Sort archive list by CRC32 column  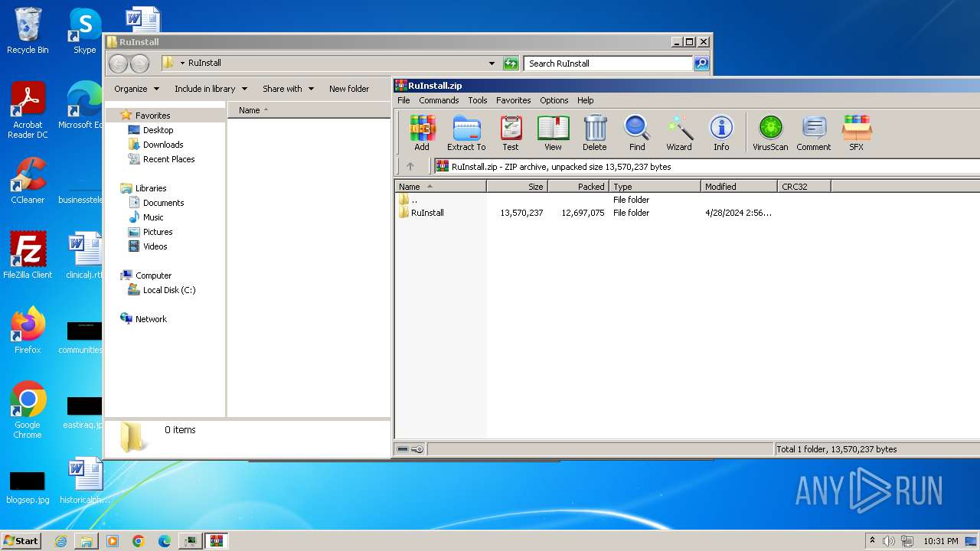click(x=803, y=186)
